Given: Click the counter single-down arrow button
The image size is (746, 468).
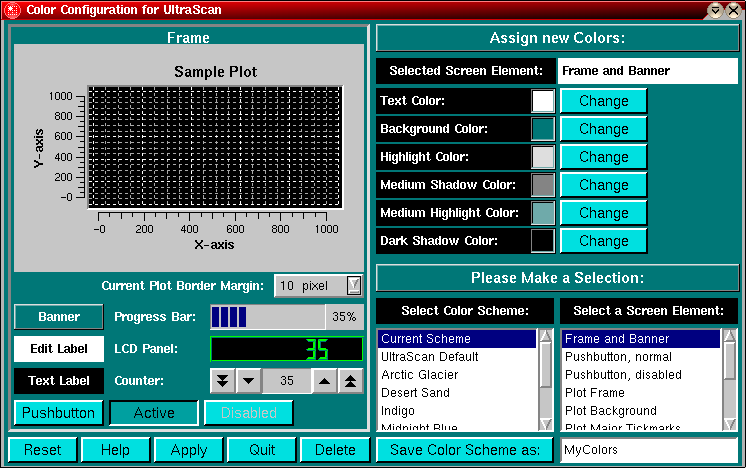Looking at the screenshot, I should tap(248, 381).
